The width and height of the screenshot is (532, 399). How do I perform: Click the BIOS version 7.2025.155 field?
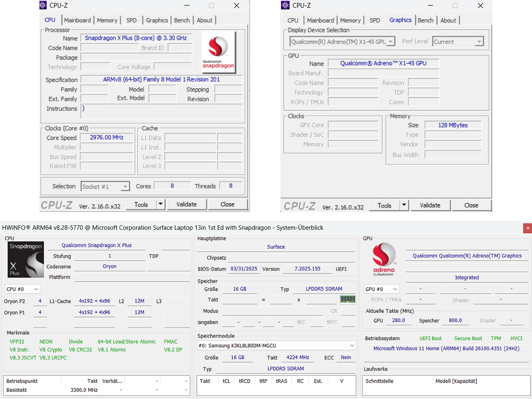point(308,269)
